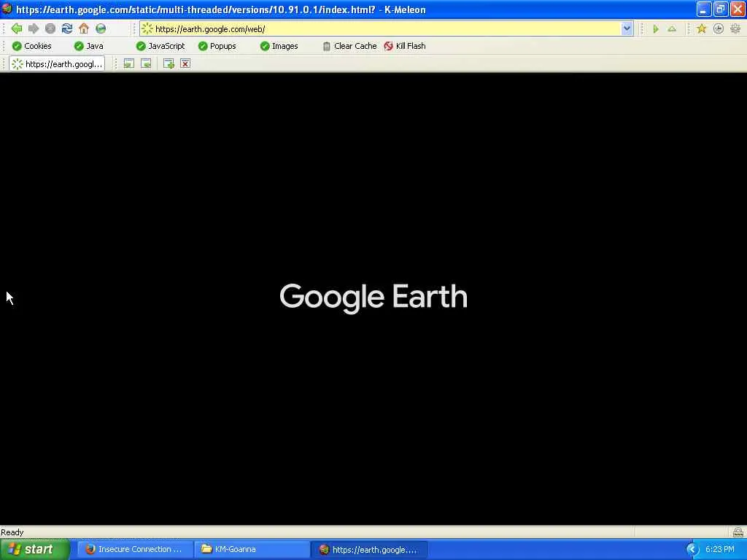Toggle Cookies privacy option

pos(32,46)
